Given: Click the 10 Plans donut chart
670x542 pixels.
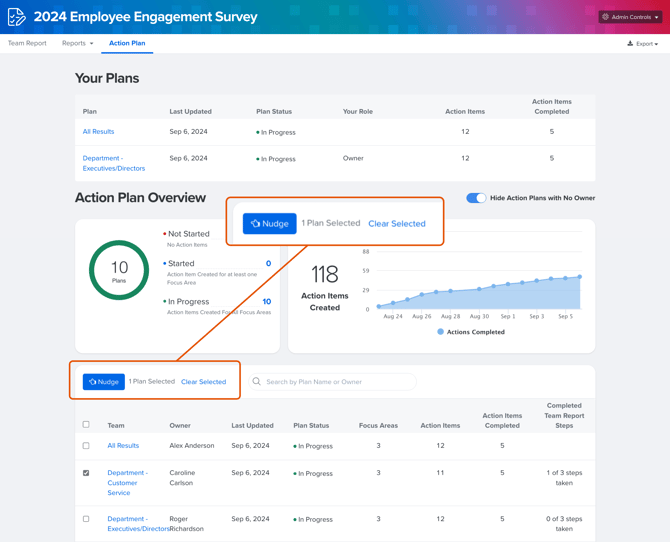Looking at the screenshot, I should (119, 270).
